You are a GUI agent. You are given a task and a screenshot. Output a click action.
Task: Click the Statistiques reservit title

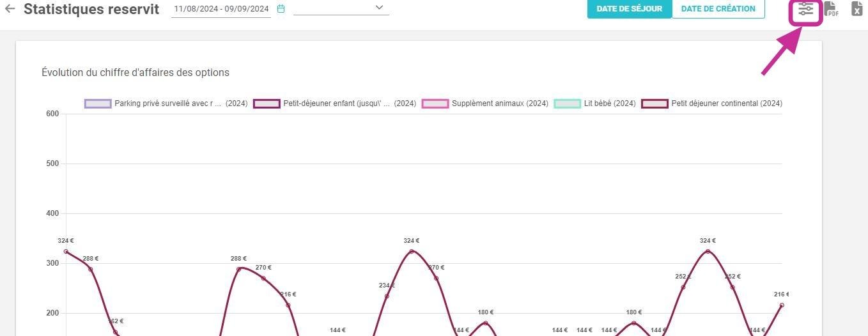(91, 10)
